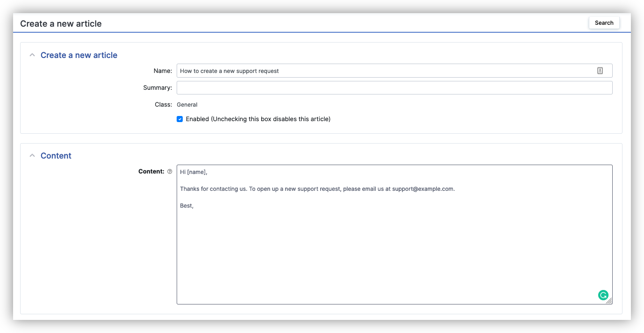Click the Create a new article page title
The height and width of the screenshot is (333, 644).
[60, 23]
